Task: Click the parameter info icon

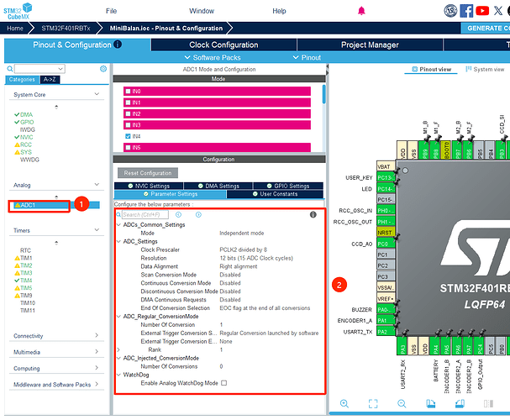Action: point(313,214)
